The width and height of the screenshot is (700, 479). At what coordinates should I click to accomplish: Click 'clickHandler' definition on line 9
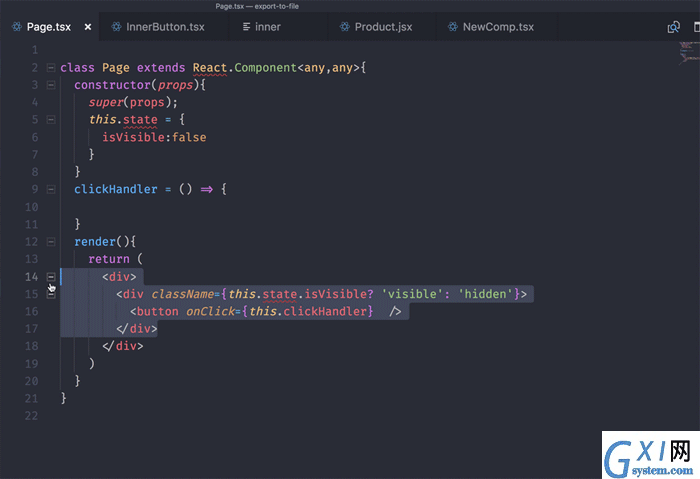[x=116, y=189]
